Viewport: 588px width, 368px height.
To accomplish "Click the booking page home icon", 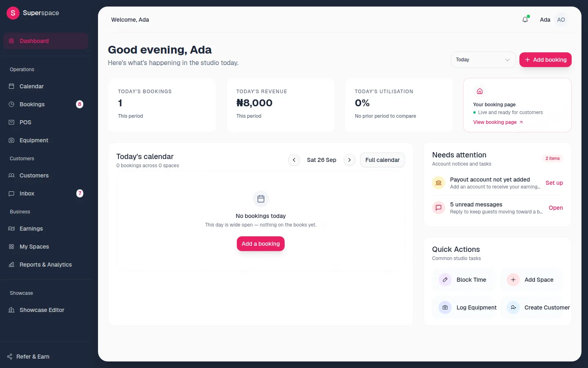I will pos(480,91).
